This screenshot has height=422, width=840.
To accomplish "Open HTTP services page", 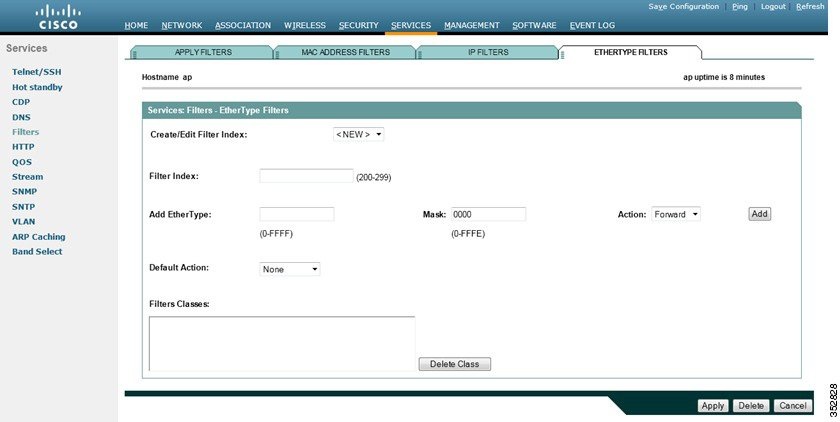I will tap(23, 147).
